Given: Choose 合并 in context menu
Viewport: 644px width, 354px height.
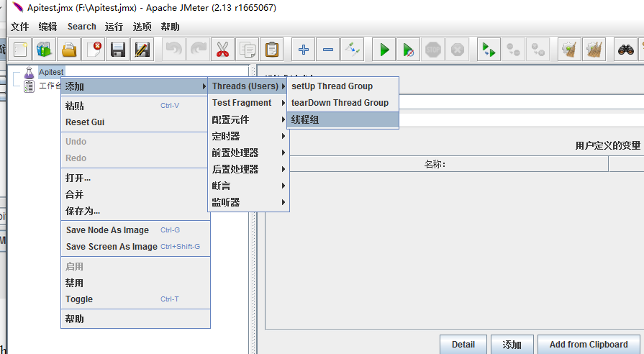Looking at the screenshot, I should click(x=135, y=194).
